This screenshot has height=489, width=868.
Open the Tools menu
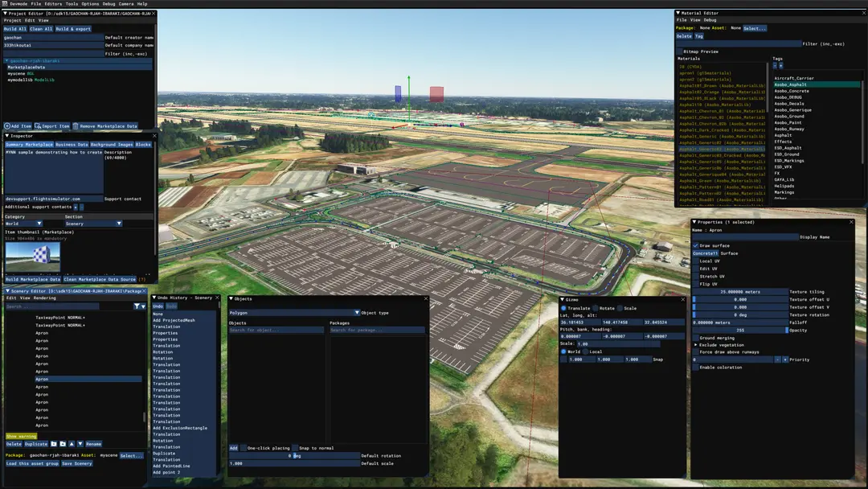tap(72, 4)
